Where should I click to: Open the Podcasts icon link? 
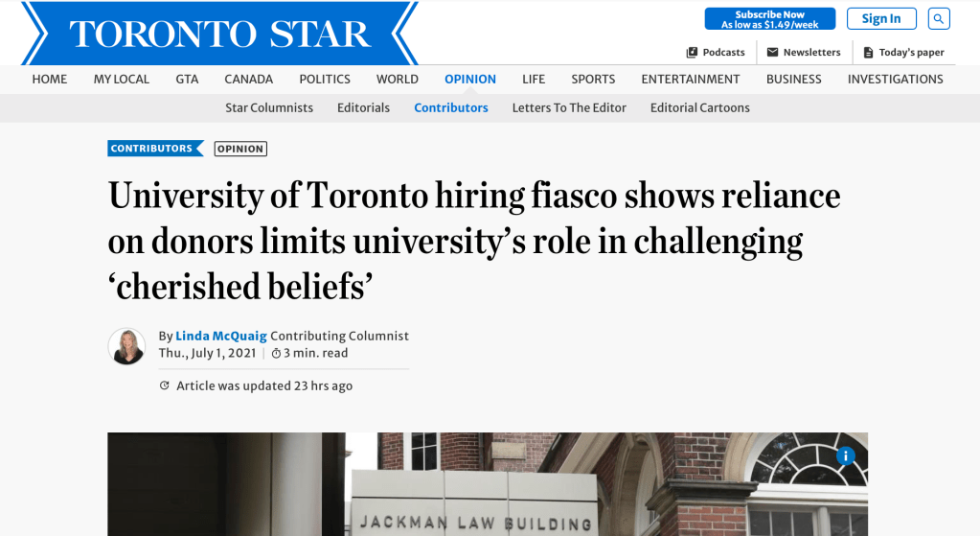coord(692,53)
